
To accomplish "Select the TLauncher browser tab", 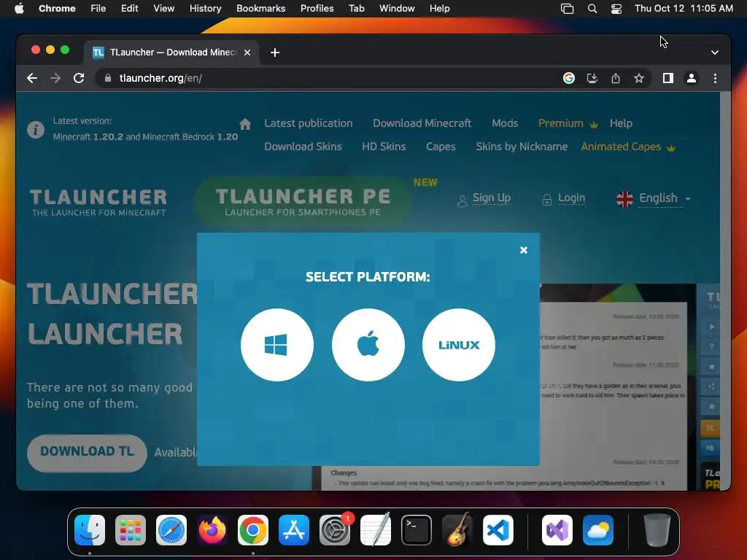I will tap(171, 52).
